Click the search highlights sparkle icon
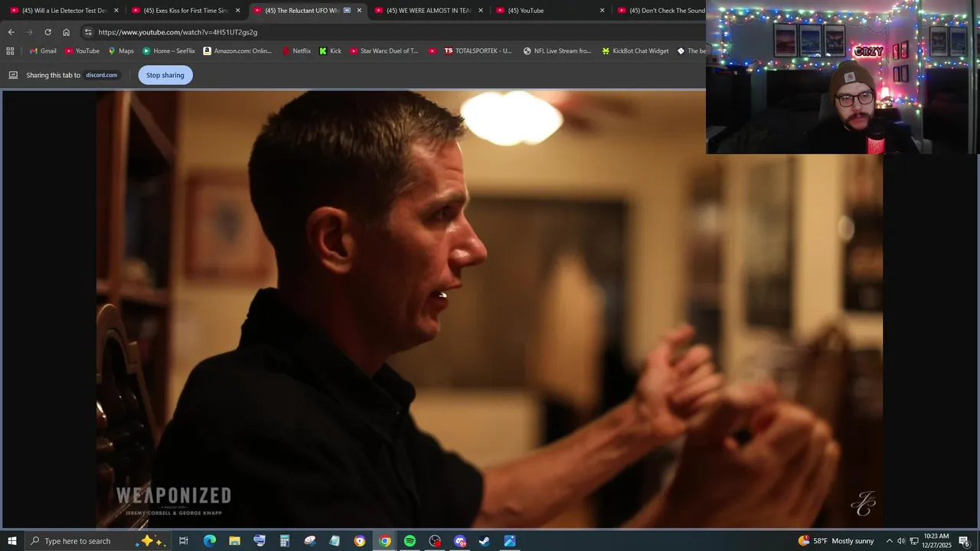 152,541
